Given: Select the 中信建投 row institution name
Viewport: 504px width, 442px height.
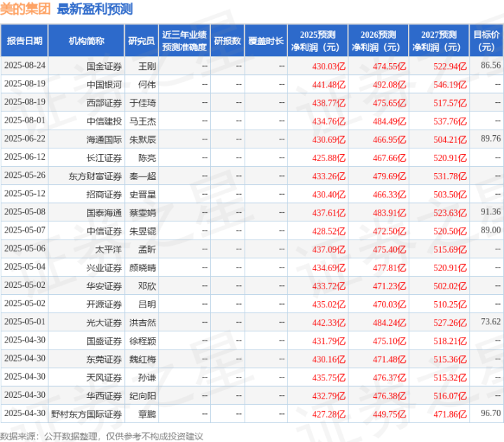Looking at the screenshot, I should (104, 121).
